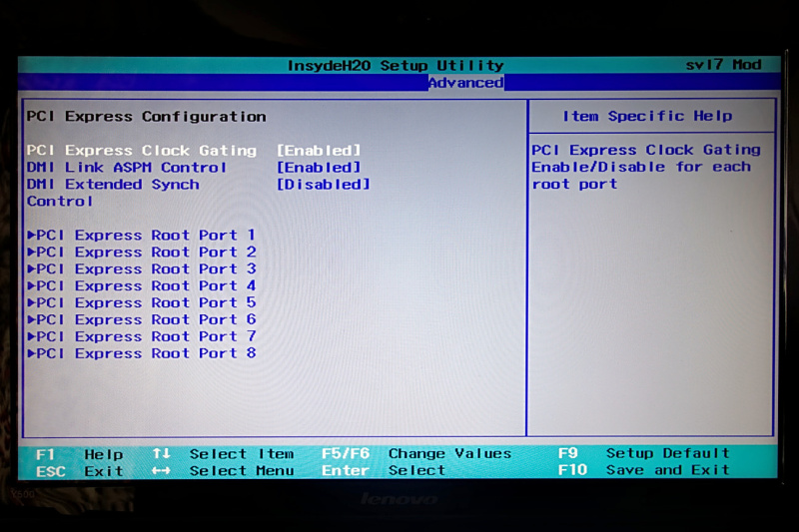Open PCI Express Root Port 4 text
This screenshot has height=532, width=799.
(146, 285)
